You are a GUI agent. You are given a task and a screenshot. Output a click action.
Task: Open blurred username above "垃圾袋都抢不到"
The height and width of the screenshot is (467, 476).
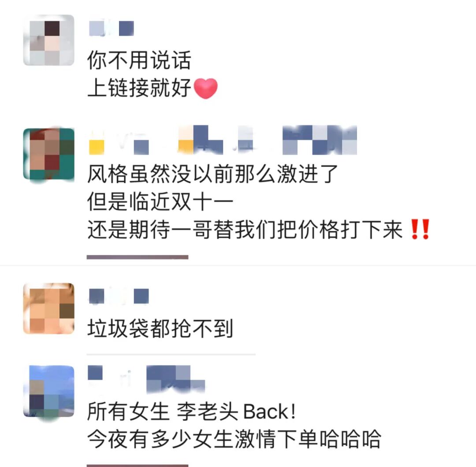point(119,296)
